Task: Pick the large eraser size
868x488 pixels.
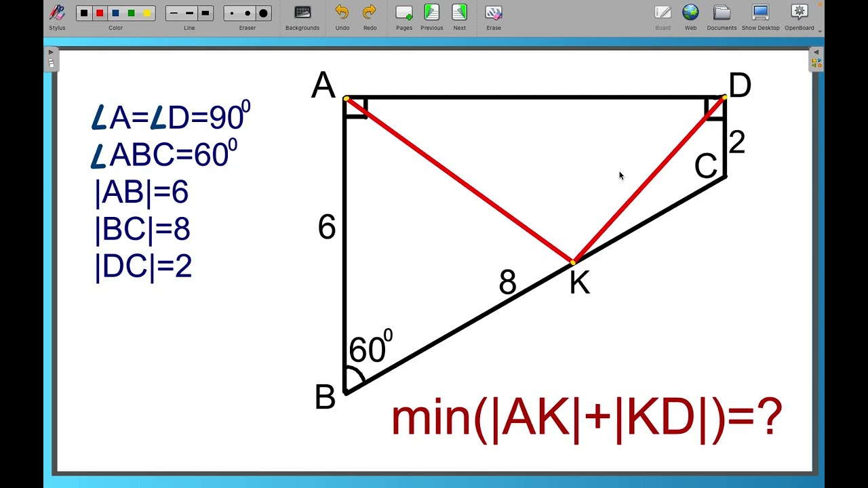Action: pos(263,13)
